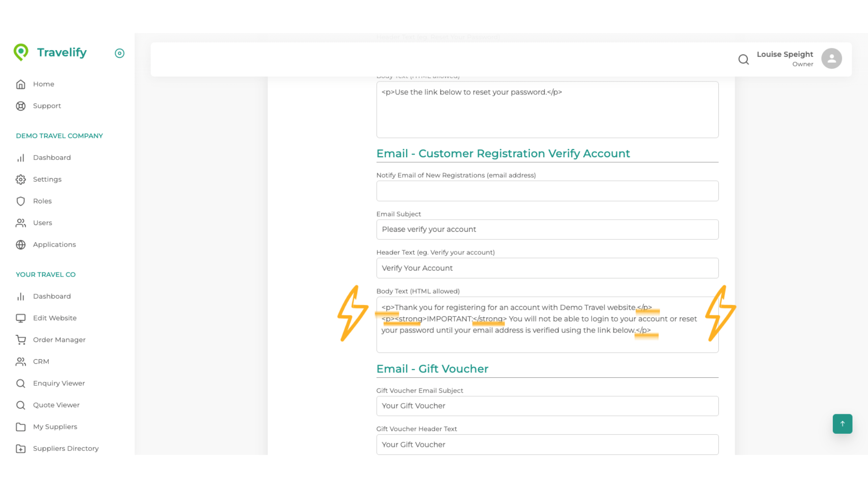
Task: Click the Roles shield icon
Action: pyautogui.click(x=21, y=201)
